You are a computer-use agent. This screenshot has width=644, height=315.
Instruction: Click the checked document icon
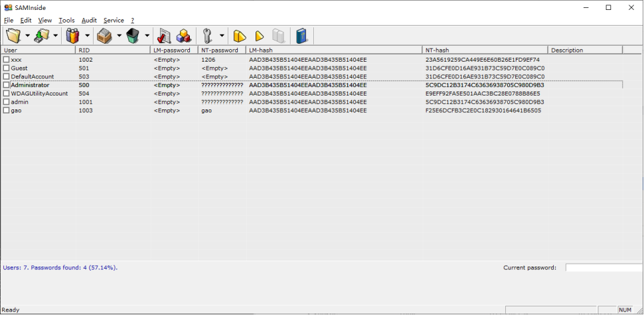(164, 36)
